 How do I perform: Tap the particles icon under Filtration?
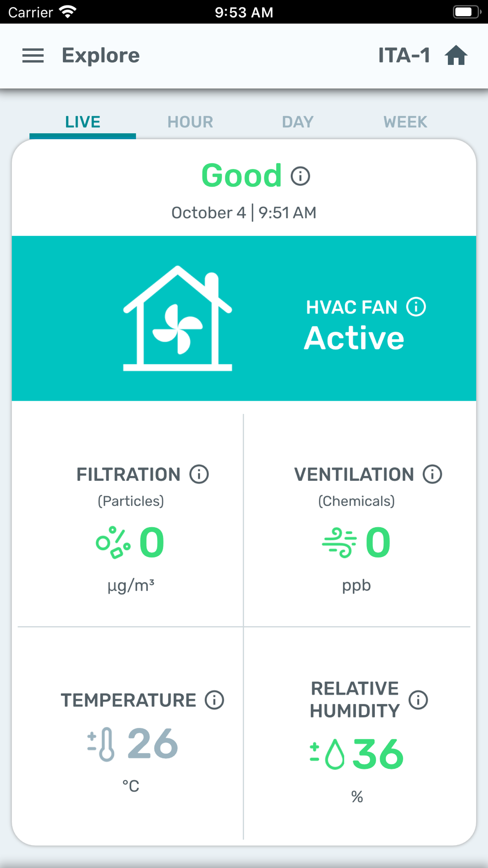(x=113, y=542)
